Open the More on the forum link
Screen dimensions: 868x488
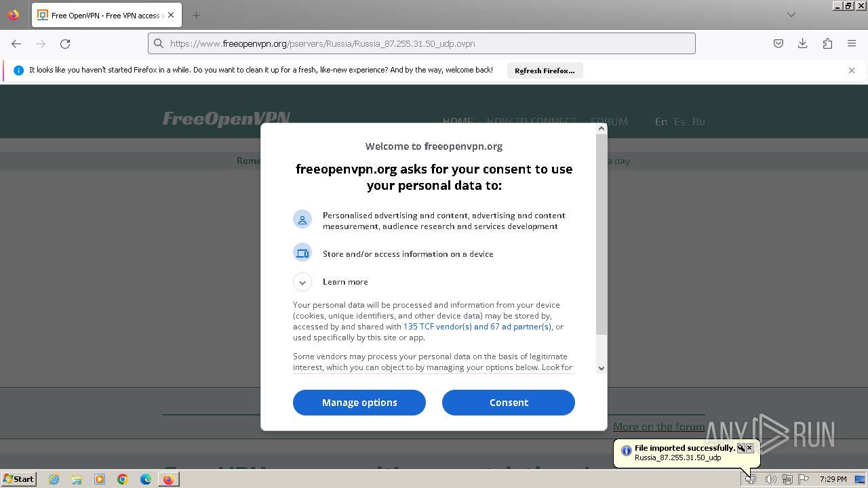658,426
